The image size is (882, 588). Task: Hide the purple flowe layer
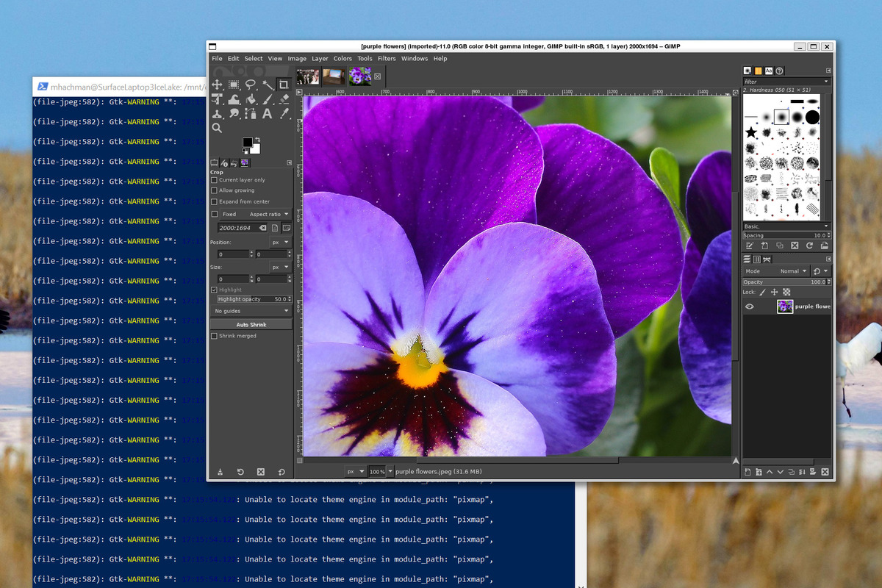point(747,306)
